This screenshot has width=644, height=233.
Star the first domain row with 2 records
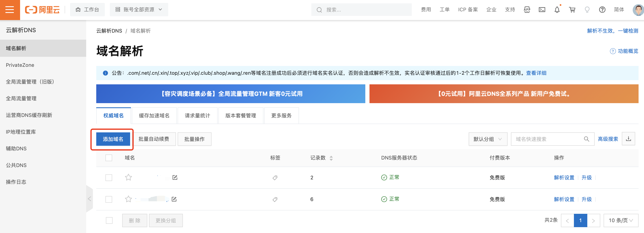(x=128, y=177)
